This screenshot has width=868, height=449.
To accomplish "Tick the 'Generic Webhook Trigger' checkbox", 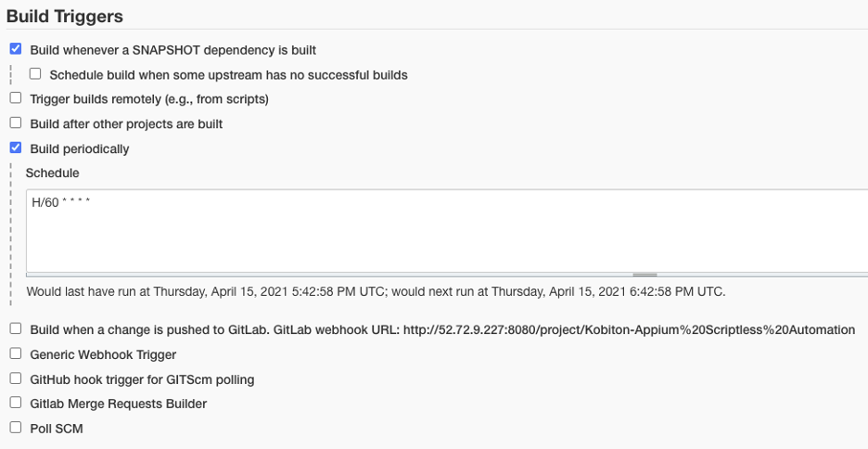I will point(16,353).
